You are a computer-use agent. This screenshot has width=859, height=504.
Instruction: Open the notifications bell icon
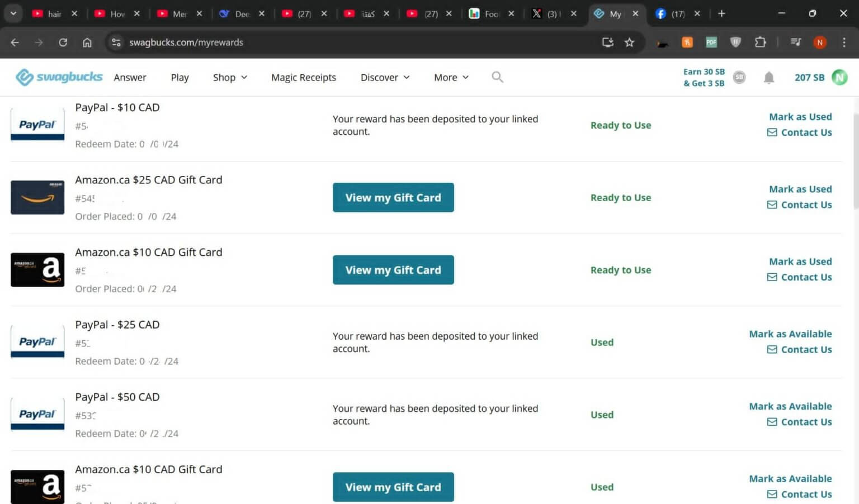(x=769, y=78)
